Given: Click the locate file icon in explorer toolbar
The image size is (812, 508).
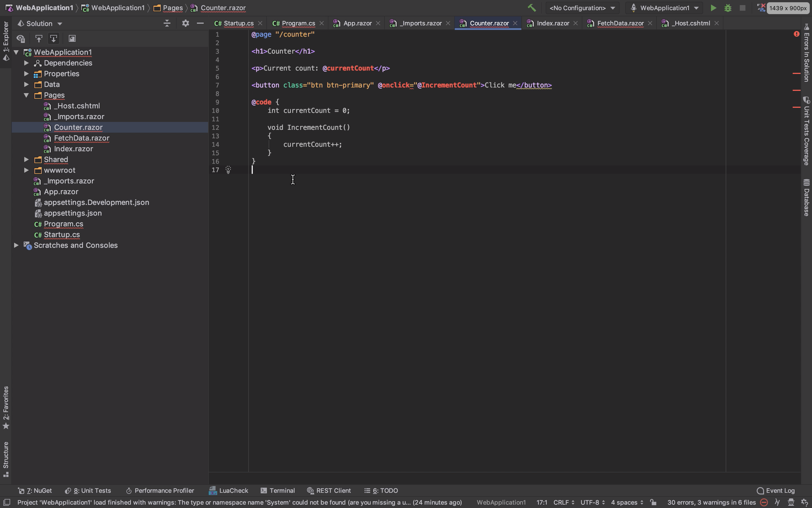Looking at the screenshot, I should click(21, 39).
